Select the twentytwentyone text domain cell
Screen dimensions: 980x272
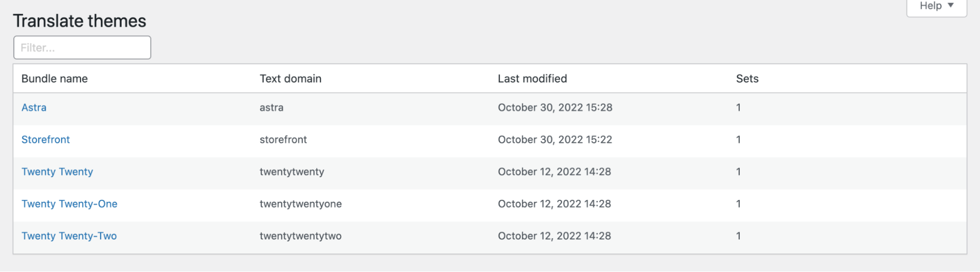(301, 204)
